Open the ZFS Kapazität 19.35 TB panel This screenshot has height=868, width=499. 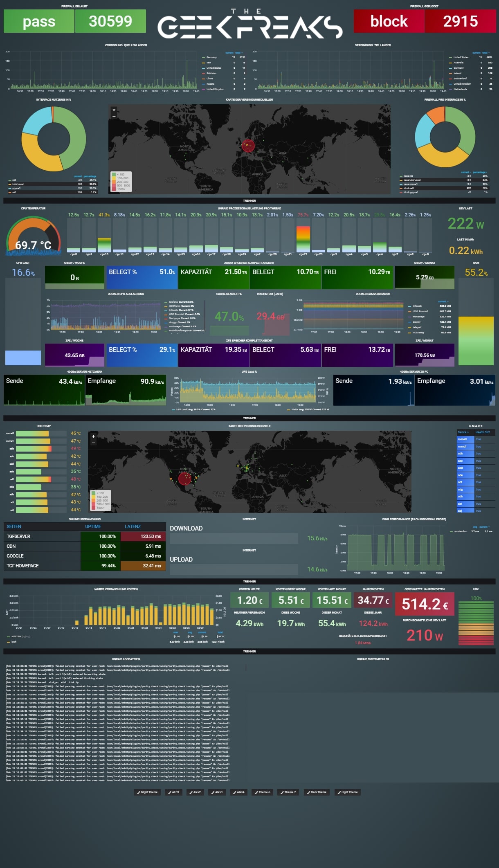pyautogui.click(x=214, y=355)
